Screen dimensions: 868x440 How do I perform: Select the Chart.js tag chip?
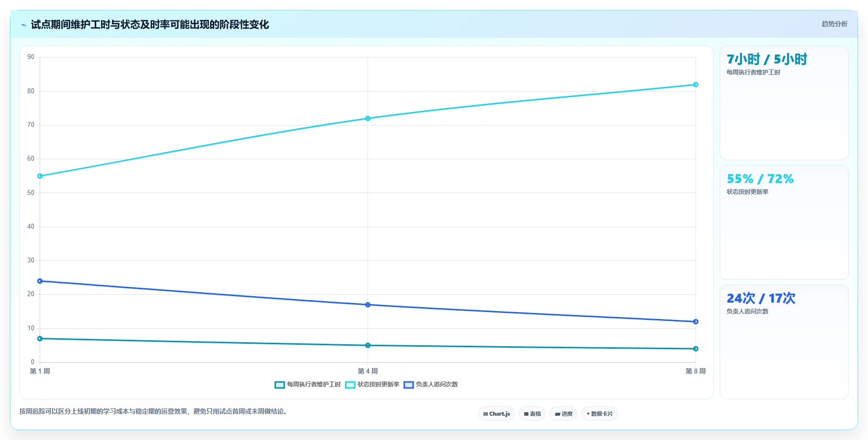point(496,414)
